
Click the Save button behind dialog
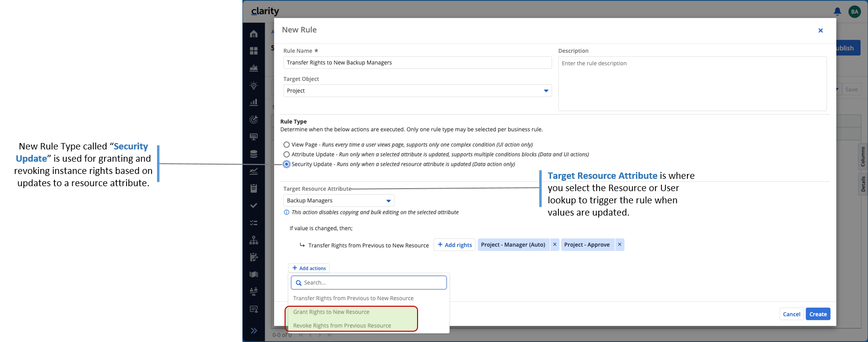point(851,89)
